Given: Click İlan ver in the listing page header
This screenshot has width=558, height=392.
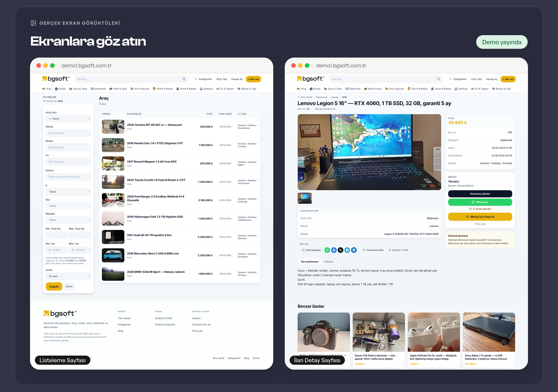Looking at the screenshot, I should click(253, 79).
